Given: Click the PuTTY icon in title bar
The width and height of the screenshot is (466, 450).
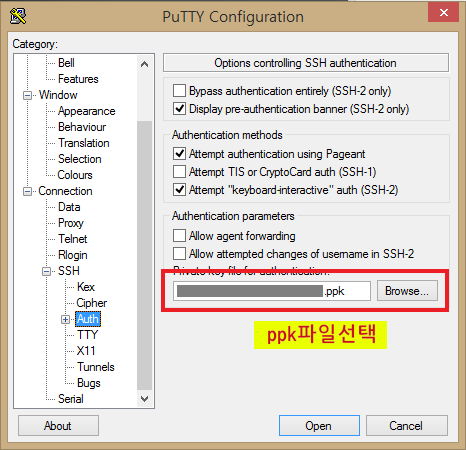Looking at the screenshot, I should (18, 16).
